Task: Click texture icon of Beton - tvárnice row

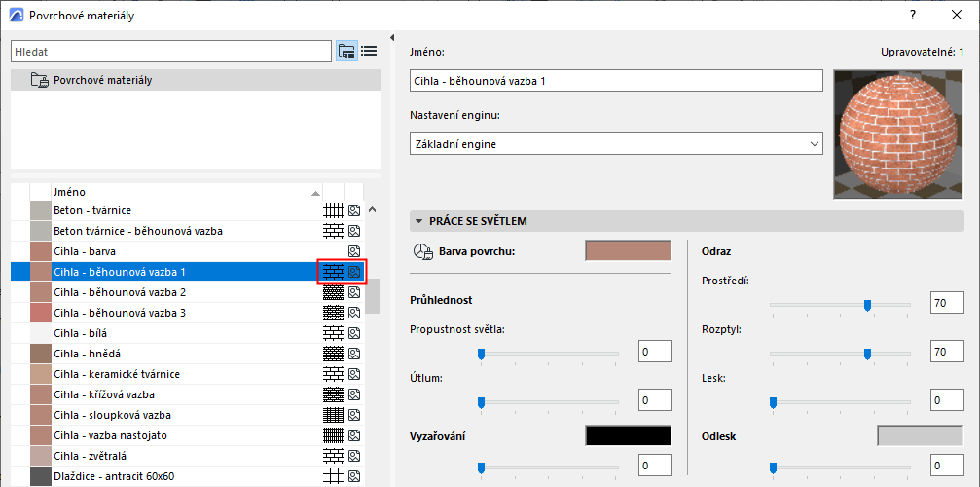Action: point(354,210)
